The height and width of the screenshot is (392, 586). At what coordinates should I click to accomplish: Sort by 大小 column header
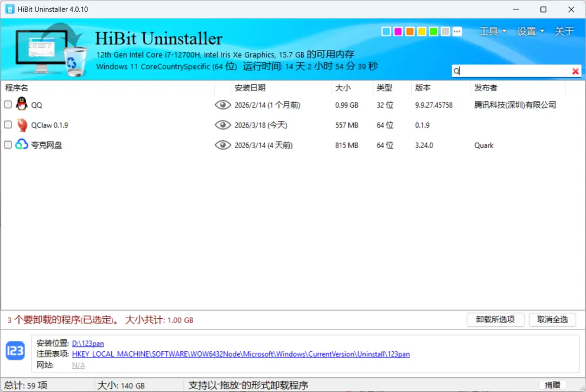(x=343, y=88)
